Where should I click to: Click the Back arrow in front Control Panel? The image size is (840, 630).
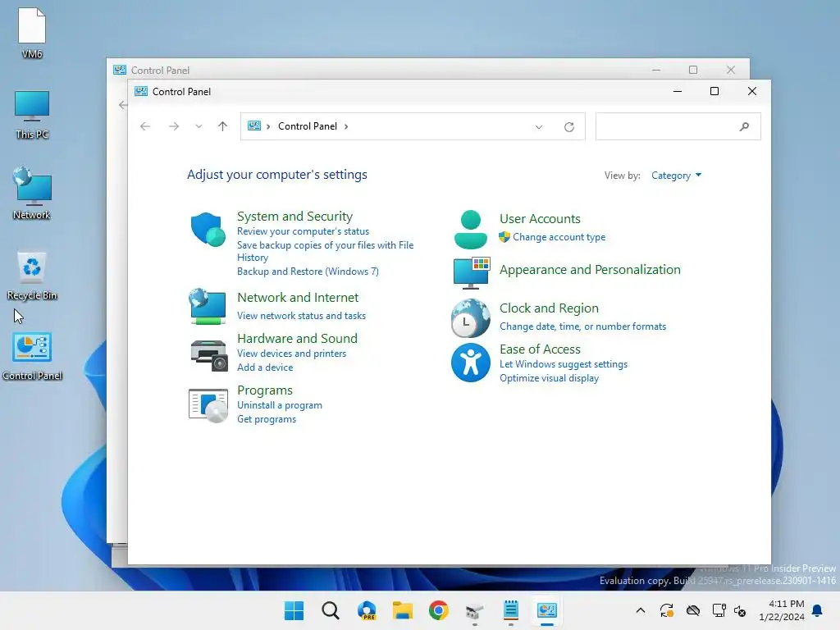coord(145,126)
